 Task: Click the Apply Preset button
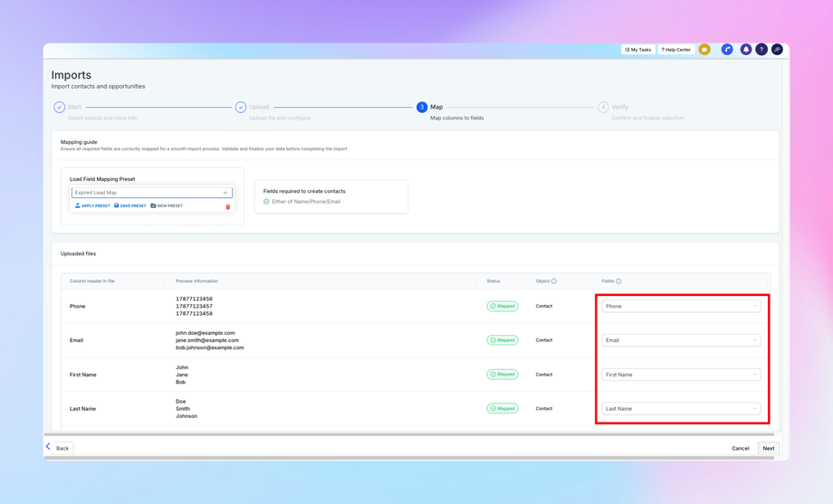(x=92, y=206)
